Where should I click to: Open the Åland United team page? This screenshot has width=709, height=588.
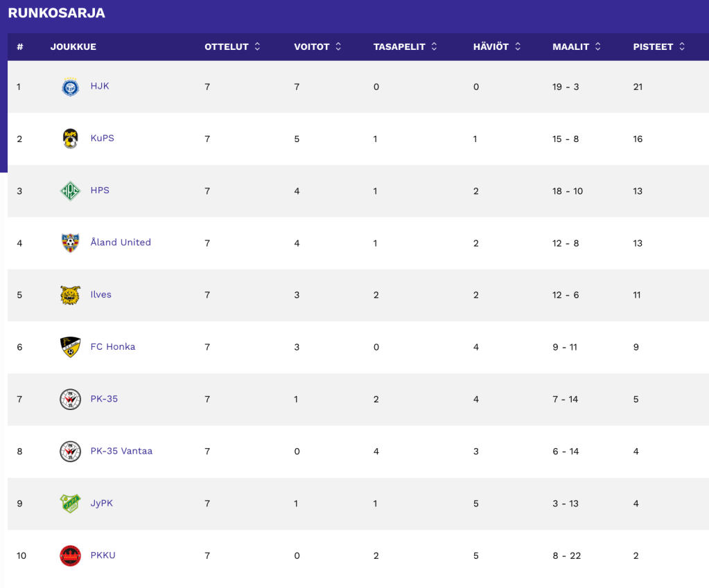coord(121,242)
